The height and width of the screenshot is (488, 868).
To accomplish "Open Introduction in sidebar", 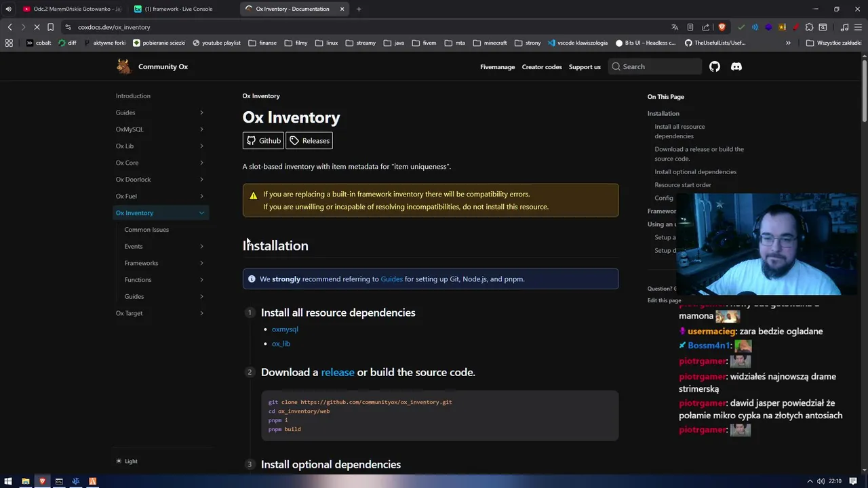I will point(133,96).
